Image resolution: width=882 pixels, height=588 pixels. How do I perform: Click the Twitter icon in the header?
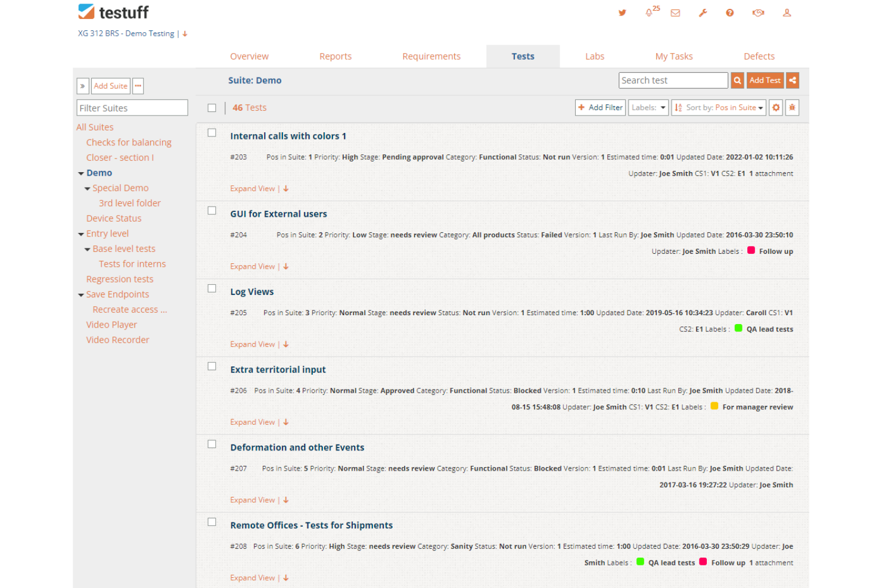click(x=622, y=13)
